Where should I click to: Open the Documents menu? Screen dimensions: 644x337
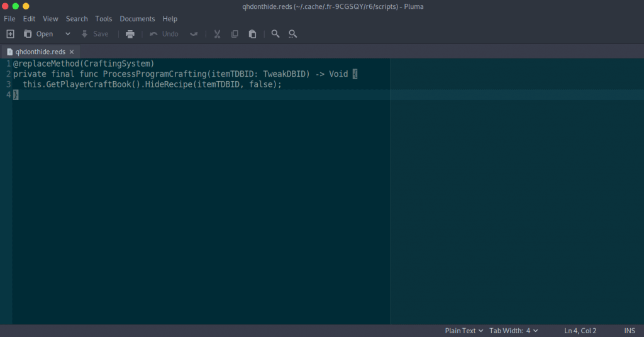tap(137, 19)
